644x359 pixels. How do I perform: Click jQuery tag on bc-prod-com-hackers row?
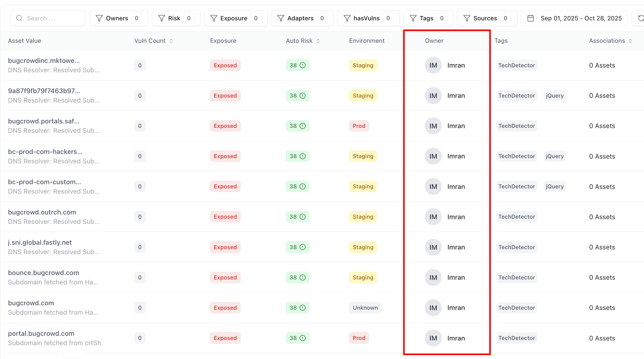pyautogui.click(x=555, y=156)
